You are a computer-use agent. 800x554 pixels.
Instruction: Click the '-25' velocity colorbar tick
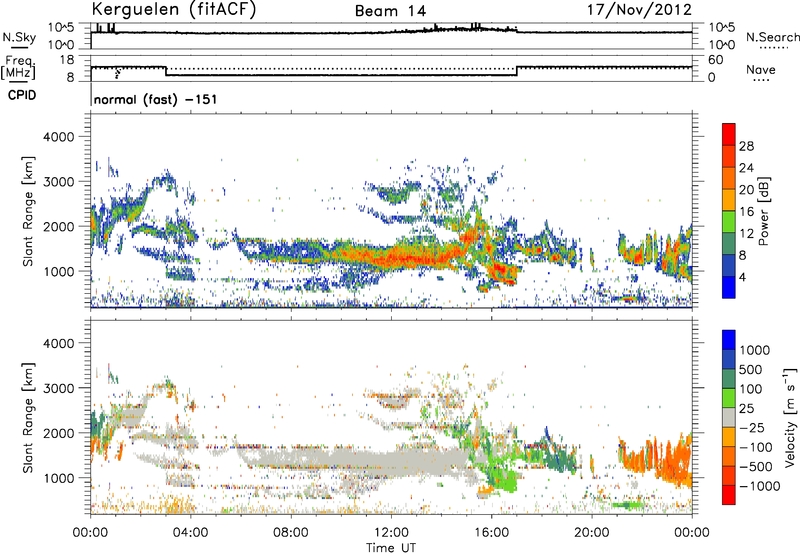tap(752, 427)
